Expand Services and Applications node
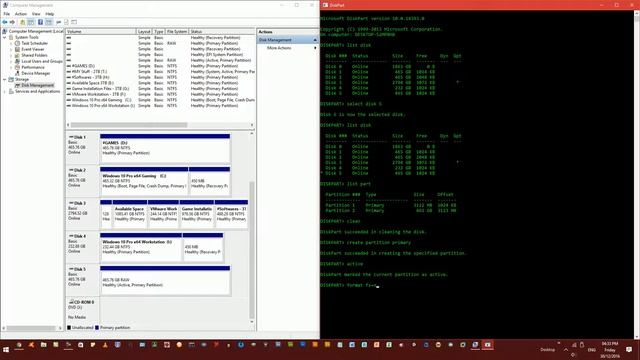 coord(5,91)
